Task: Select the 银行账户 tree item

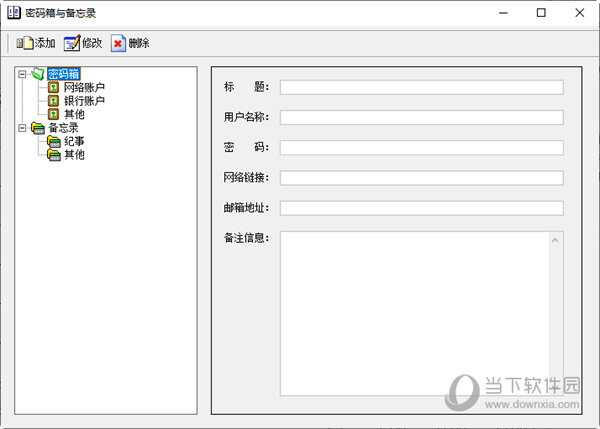Action: 84,101
